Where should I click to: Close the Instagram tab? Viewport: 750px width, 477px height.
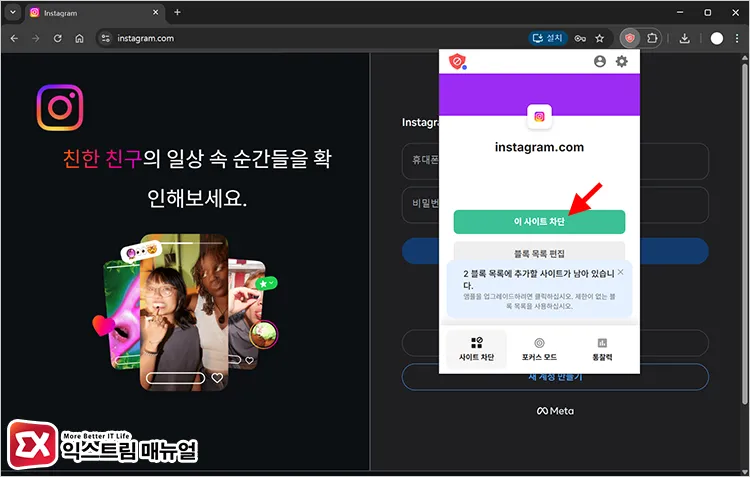click(155, 12)
